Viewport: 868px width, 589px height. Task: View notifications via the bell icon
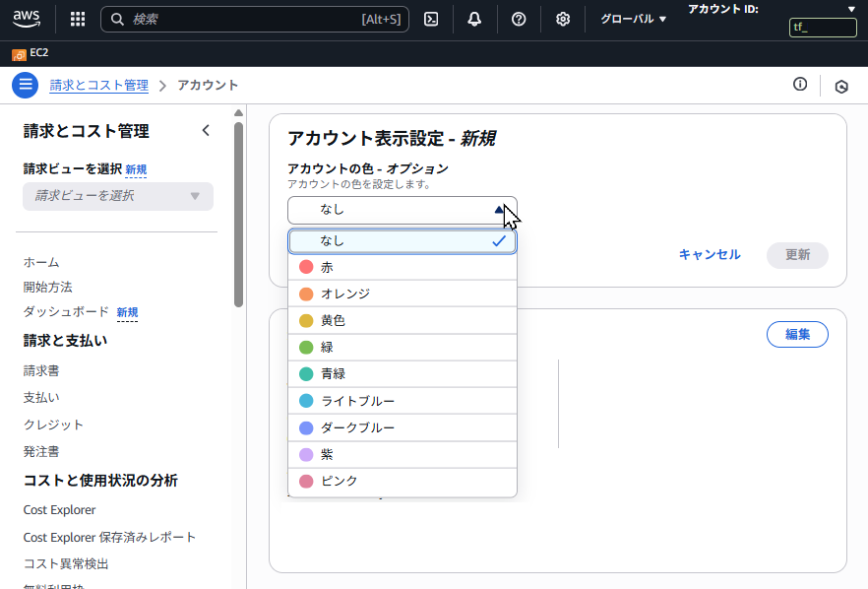coord(474,18)
